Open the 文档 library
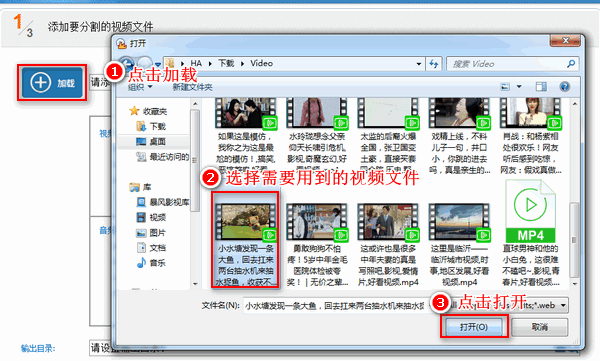Image resolution: width=600 pixels, height=361 pixels. click(157, 248)
